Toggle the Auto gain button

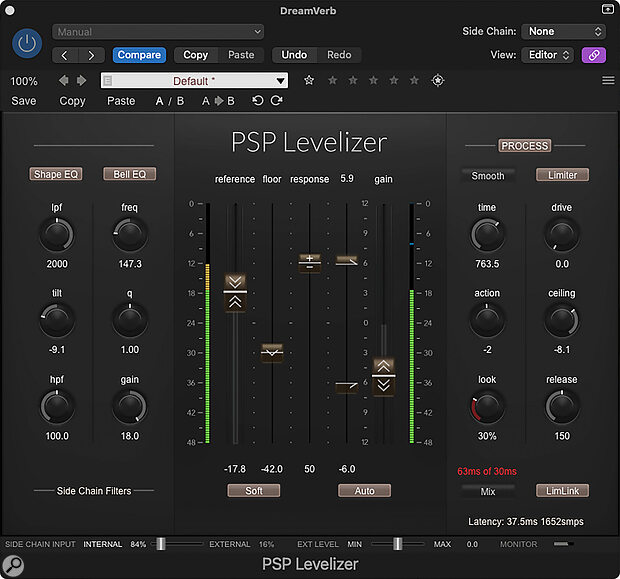[364, 491]
